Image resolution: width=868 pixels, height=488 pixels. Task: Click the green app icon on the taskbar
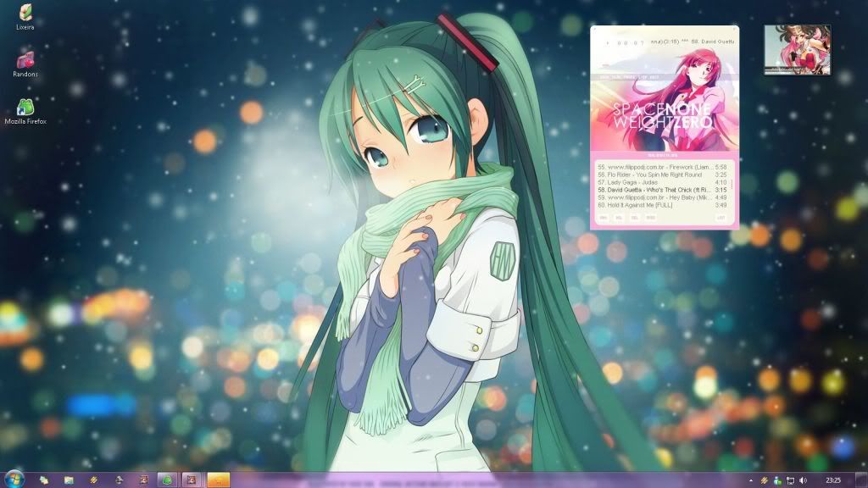(168, 479)
